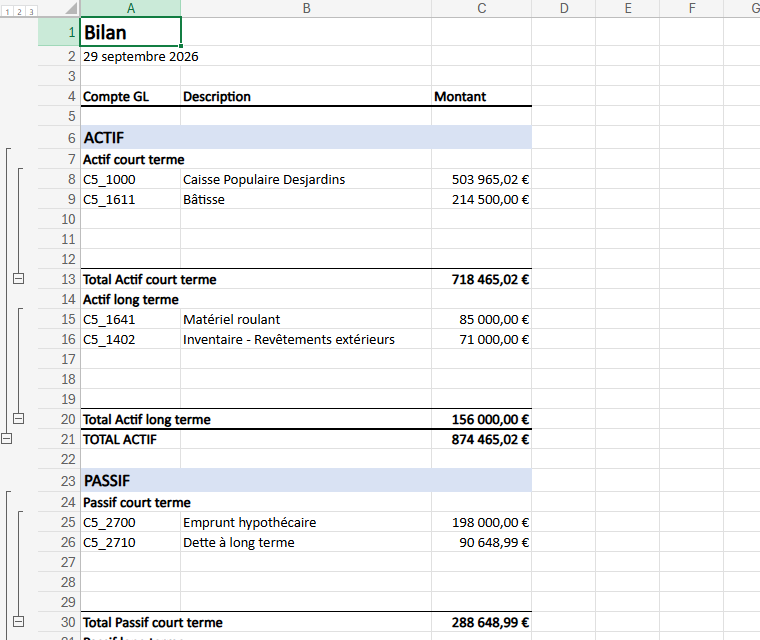Select account code C5_2700
The height and width of the screenshot is (640, 760).
point(130,522)
